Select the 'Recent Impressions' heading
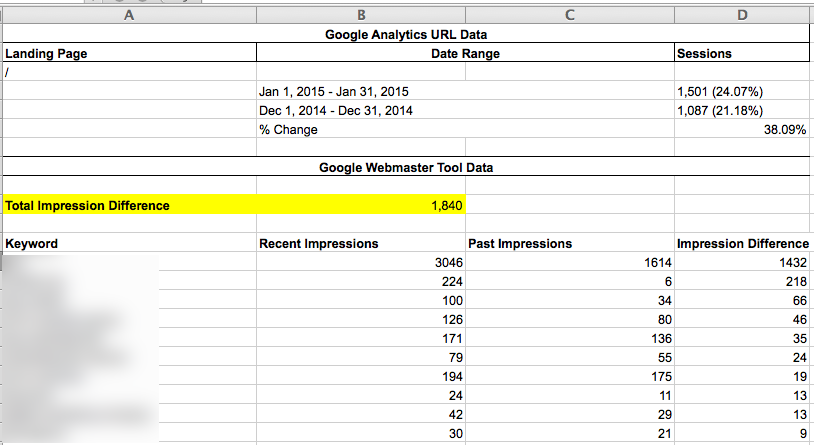This screenshot has width=814, height=445. [361, 243]
